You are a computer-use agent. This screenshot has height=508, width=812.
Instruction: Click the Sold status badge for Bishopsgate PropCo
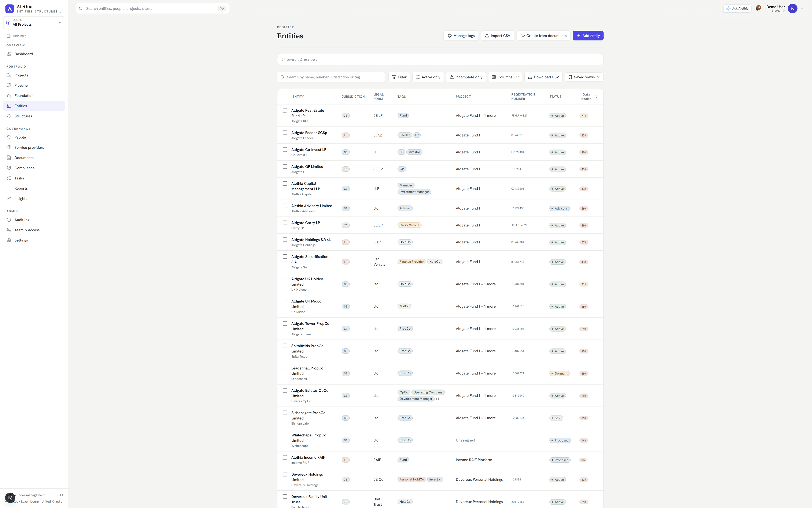[556, 418]
